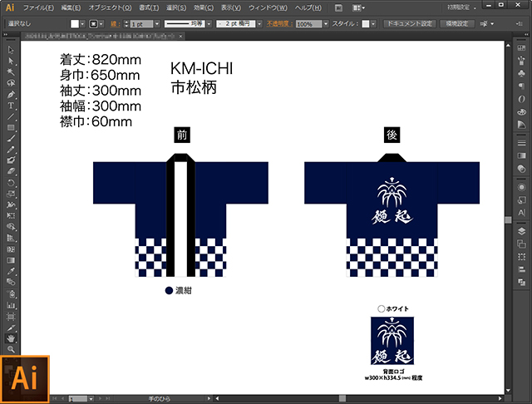Viewport: 532px width, 404px height.
Task: Select the Rectangle tool
Action: [11, 127]
